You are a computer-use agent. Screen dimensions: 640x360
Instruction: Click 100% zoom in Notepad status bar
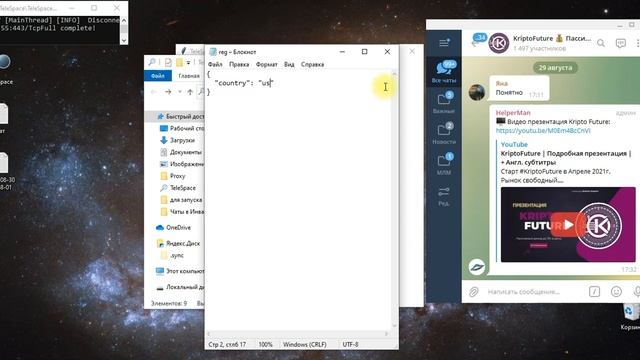coord(265,344)
